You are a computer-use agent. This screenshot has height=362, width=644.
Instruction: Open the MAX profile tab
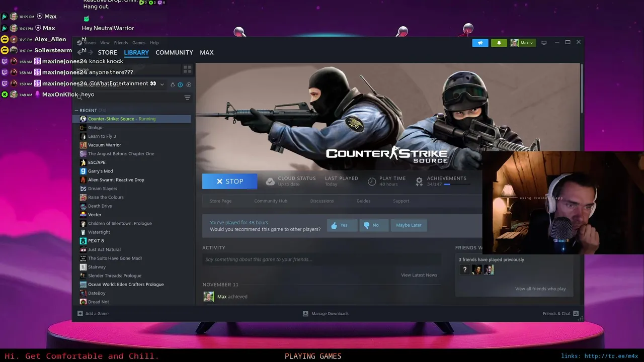coord(207,52)
